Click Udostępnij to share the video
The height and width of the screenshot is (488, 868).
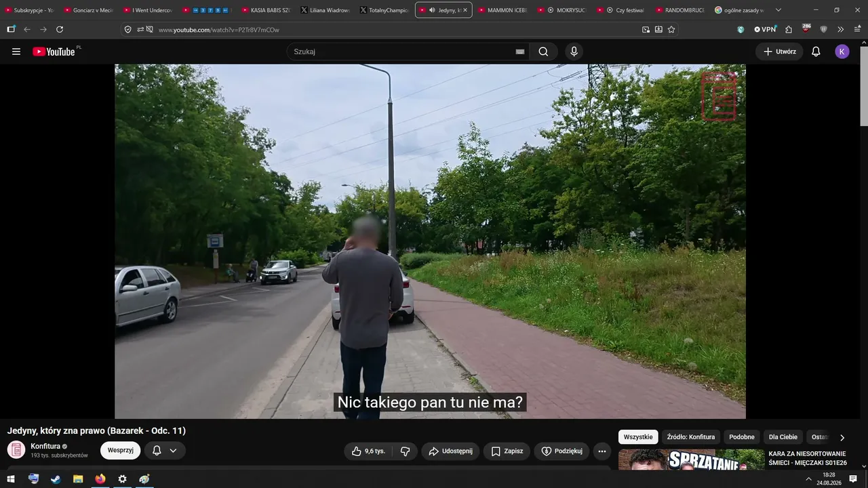[450, 451]
